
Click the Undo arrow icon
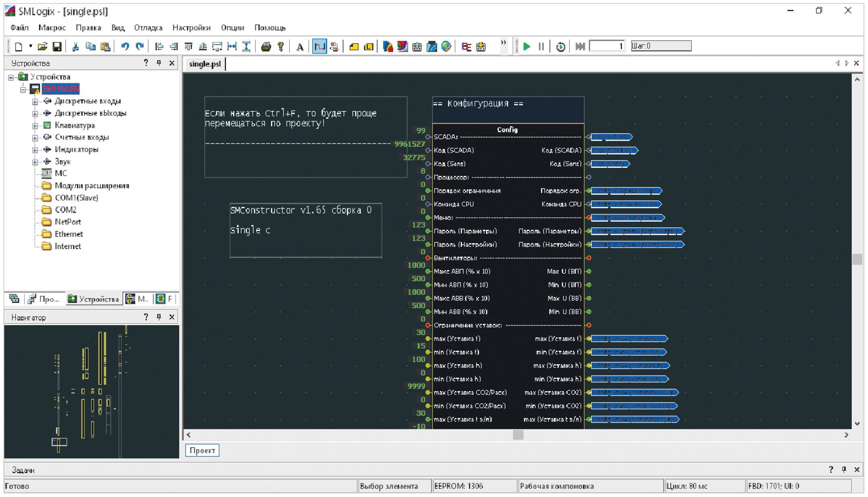tap(125, 46)
